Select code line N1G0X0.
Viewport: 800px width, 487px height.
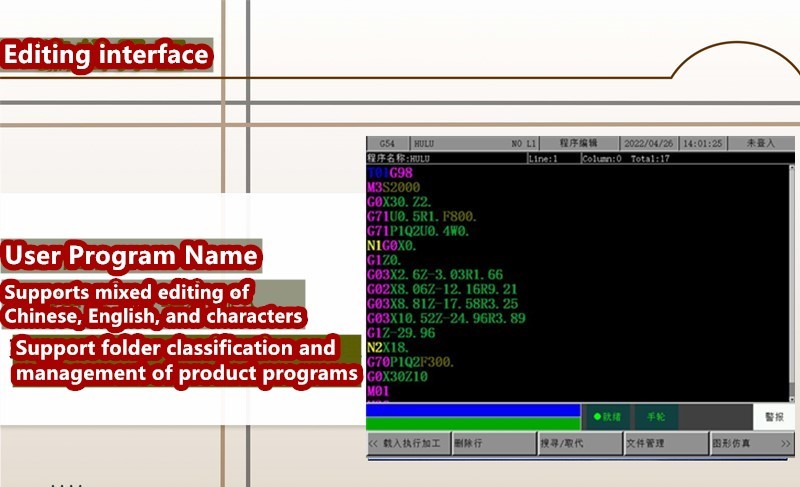click(x=392, y=246)
